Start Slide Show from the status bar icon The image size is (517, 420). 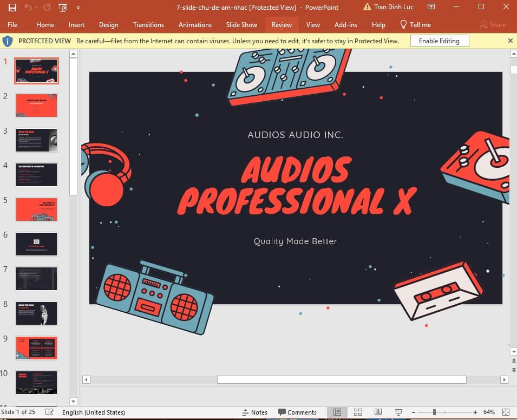point(398,412)
